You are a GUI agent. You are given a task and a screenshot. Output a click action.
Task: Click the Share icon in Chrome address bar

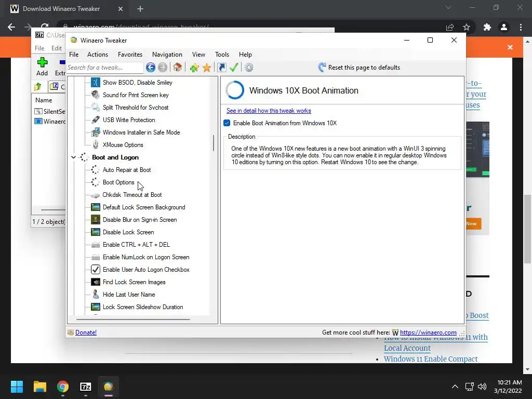pos(450,27)
